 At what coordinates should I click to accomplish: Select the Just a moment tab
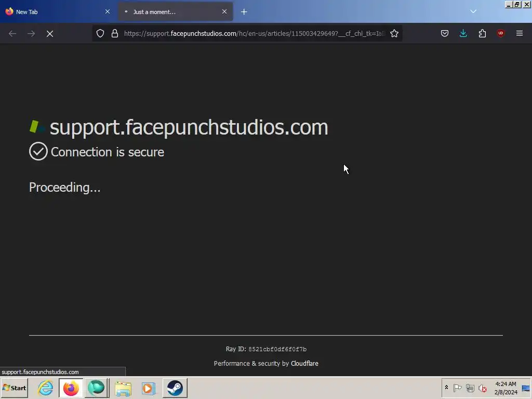tap(175, 11)
